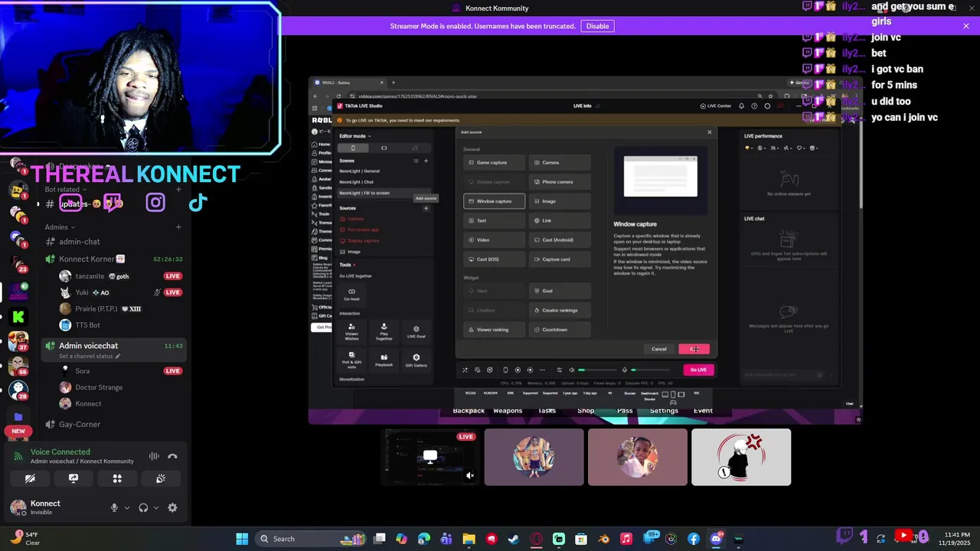This screenshot has width=980, height=551.
Task: Choose Game capture in TikTok Add source
Action: click(x=495, y=162)
